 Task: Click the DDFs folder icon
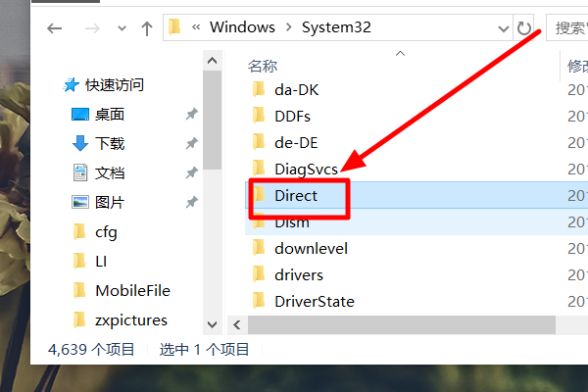tap(259, 116)
